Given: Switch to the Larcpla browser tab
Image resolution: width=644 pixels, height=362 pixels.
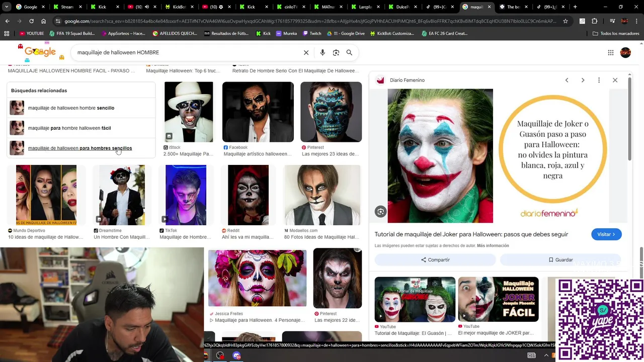Looking at the screenshot, I should click(x=367, y=7).
